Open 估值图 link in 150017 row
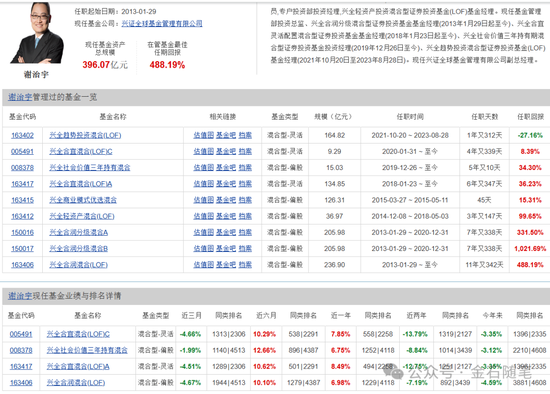Image resolution: width=550 pixels, height=394 pixels. 203,249
